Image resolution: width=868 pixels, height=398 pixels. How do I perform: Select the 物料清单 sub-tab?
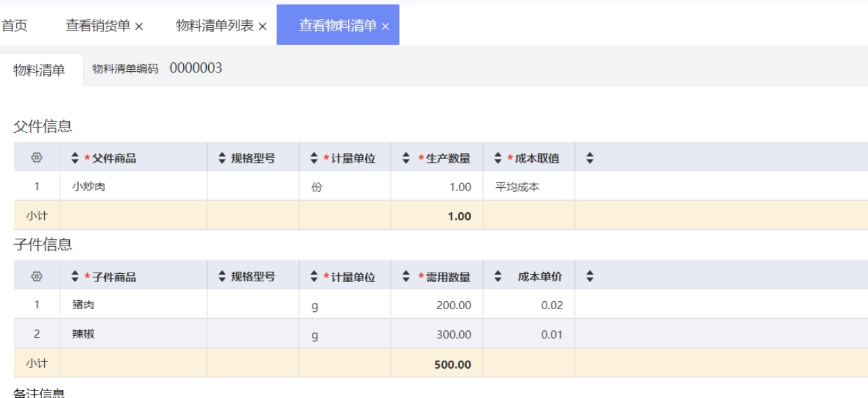point(39,70)
